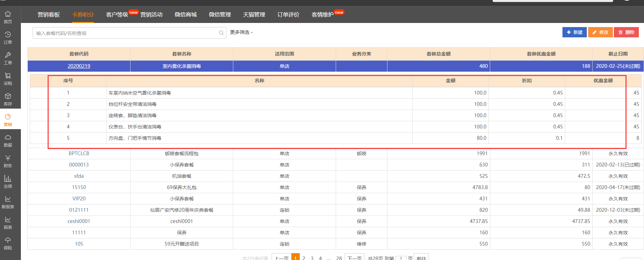Select the sfda package code cell
644x260 pixels.
coord(79,176)
